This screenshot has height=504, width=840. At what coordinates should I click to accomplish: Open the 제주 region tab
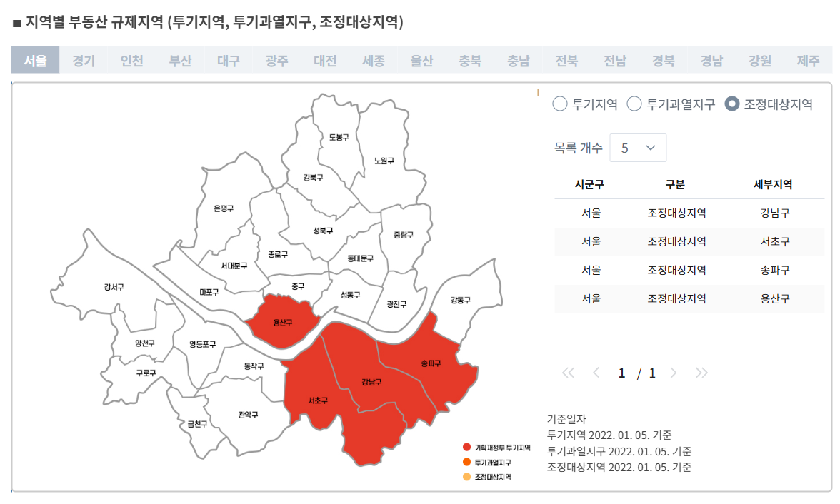pyautogui.click(x=809, y=60)
